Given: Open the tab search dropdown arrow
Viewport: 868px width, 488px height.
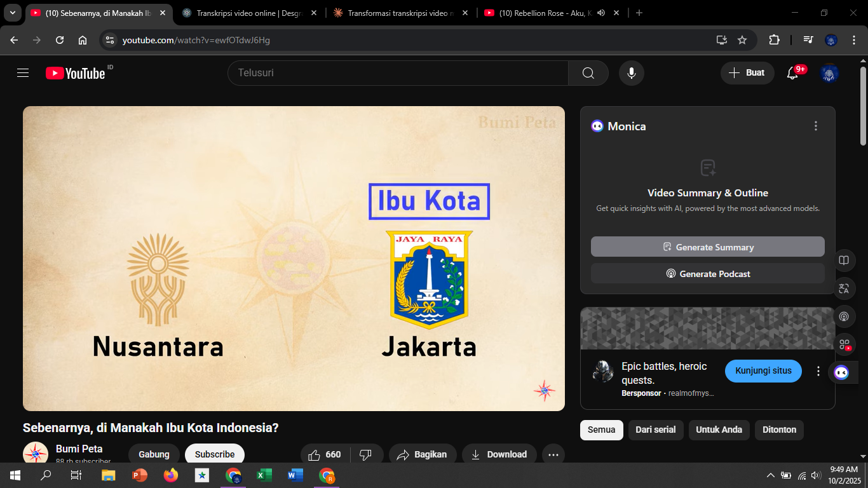Looking at the screenshot, I should pyautogui.click(x=12, y=13).
